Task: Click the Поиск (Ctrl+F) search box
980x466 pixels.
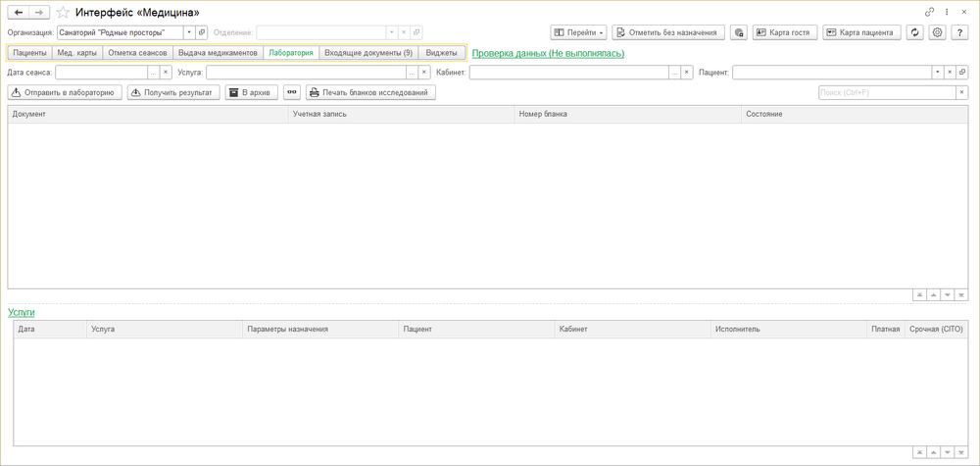Action: pos(888,92)
